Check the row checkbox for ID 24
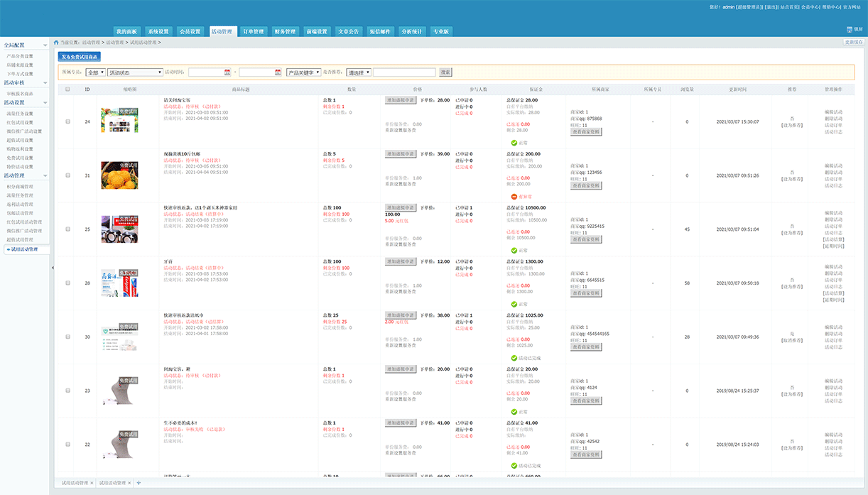 click(68, 121)
